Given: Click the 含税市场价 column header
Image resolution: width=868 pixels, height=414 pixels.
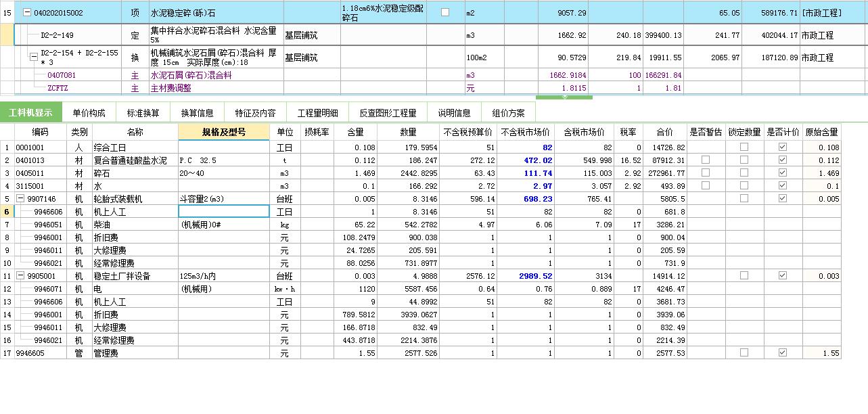Looking at the screenshot, I should (x=584, y=132).
